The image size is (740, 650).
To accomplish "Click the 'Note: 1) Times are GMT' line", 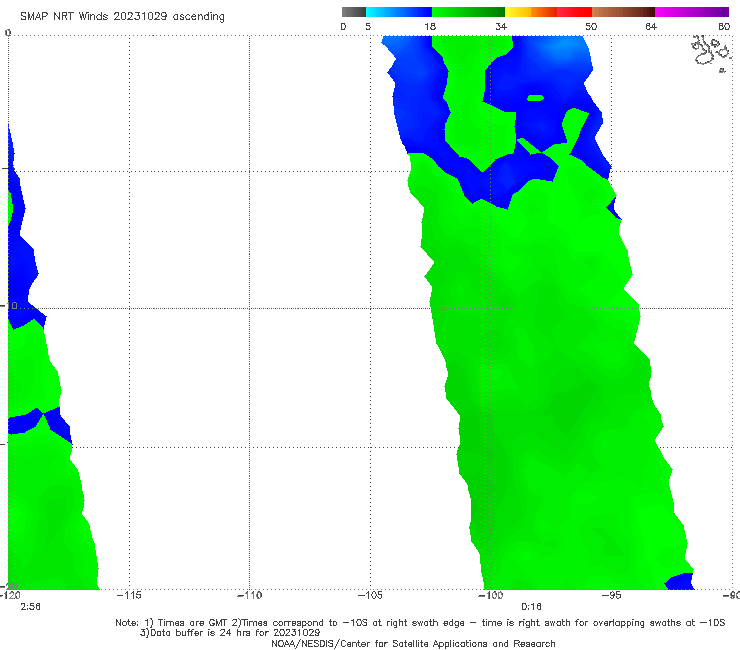I will [x=420, y=623].
